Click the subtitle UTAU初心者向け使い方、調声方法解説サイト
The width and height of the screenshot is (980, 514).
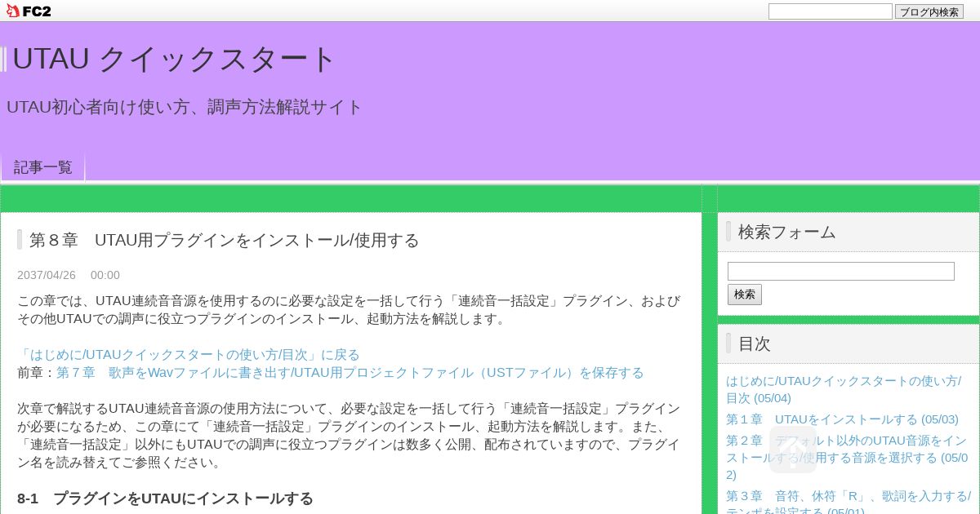tap(185, 107)
